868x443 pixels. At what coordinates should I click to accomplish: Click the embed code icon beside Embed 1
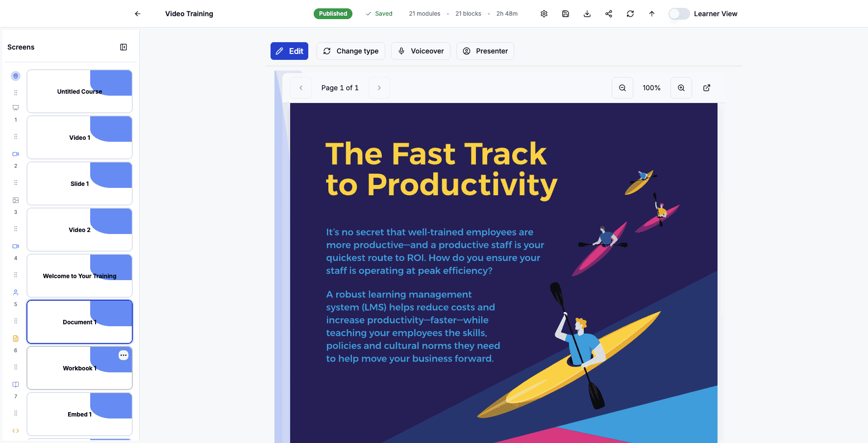coord(15,430)
